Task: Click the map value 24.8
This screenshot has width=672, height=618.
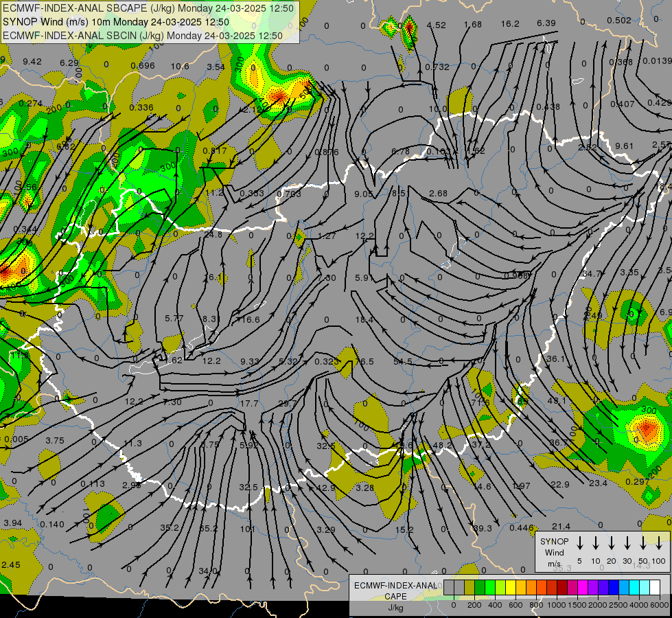Action: [x=213, y=235]
